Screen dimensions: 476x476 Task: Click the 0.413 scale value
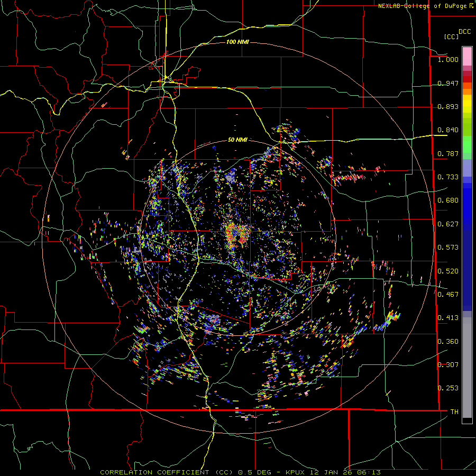[448, 318]
